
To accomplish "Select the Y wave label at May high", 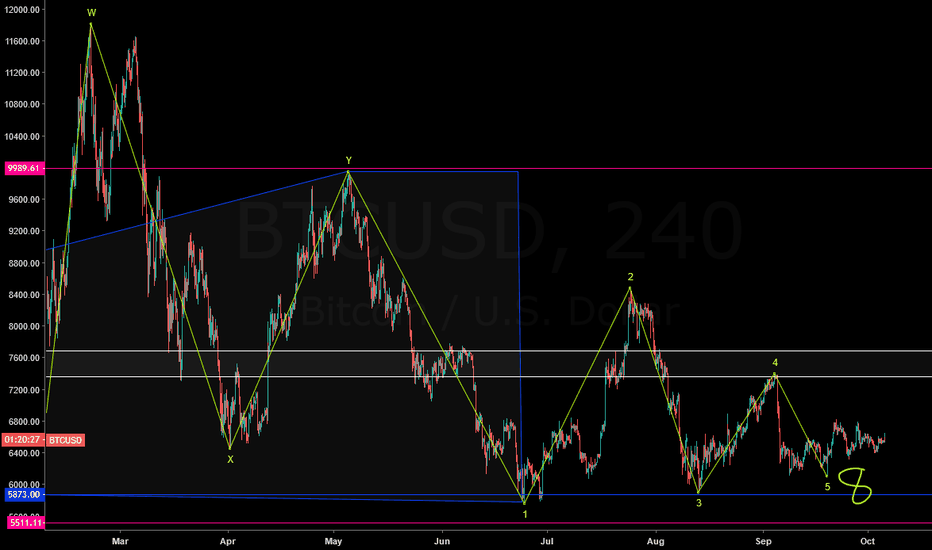I will pyautogui.click(x=349, y=160).
